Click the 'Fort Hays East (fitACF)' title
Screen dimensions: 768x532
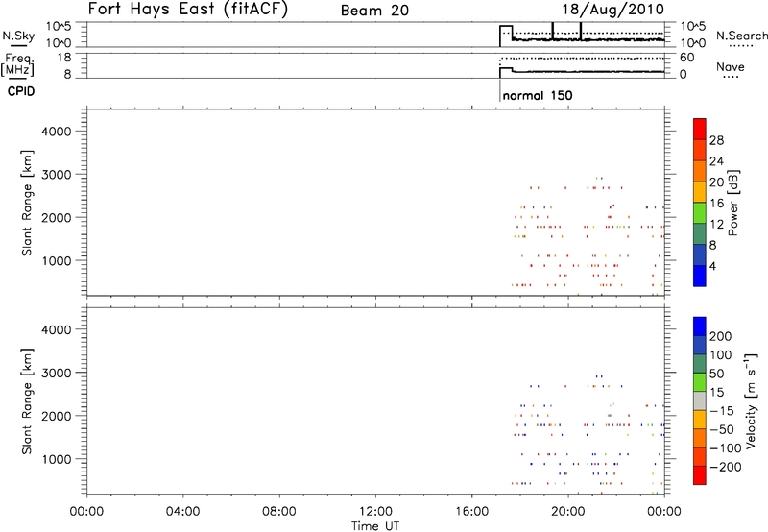(188, 10)
